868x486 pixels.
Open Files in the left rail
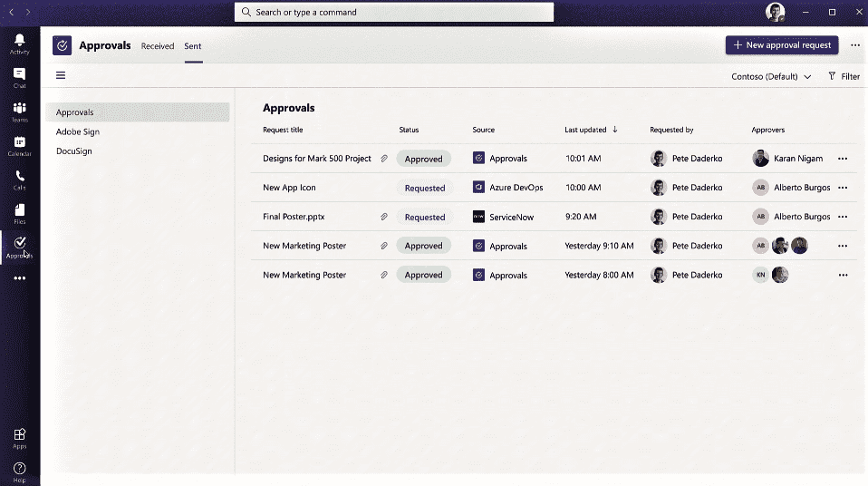pyautogui.click(x=19, y=214)
